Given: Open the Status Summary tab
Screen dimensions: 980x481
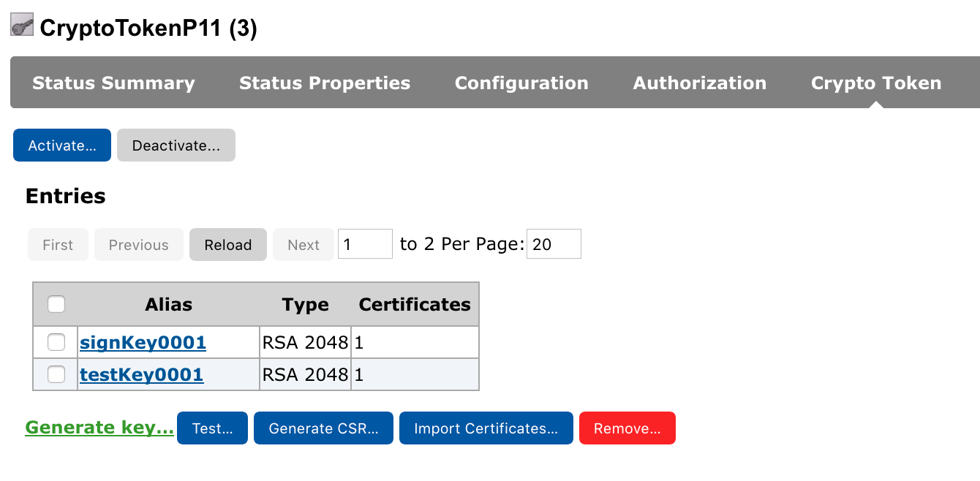Looking at the screenshot, I should [113, 83].
